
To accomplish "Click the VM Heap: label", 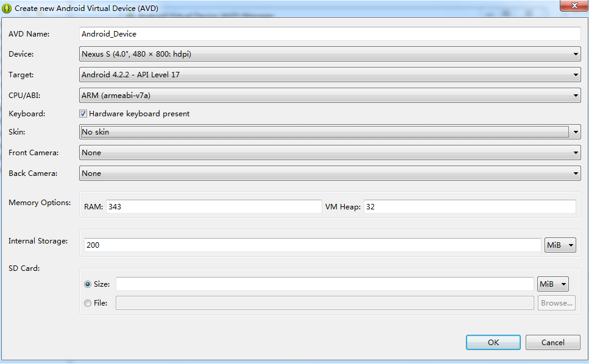I will 342,207.
